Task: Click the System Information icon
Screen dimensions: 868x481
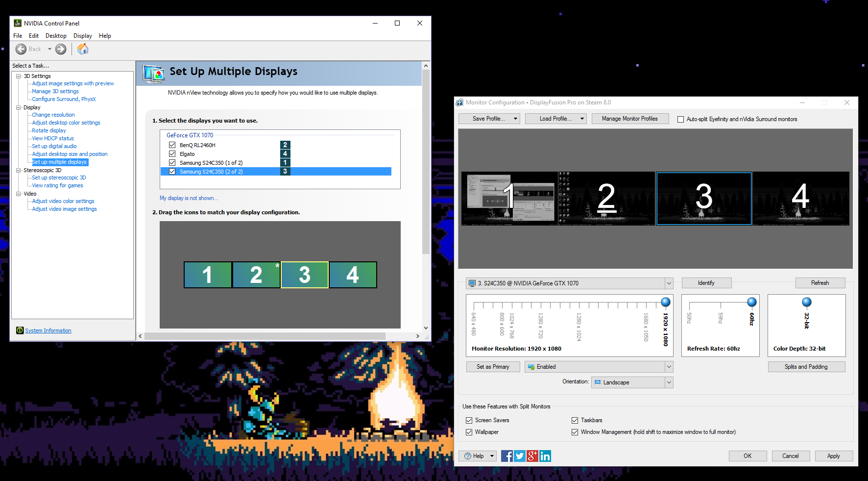Action: pos(20,330)
